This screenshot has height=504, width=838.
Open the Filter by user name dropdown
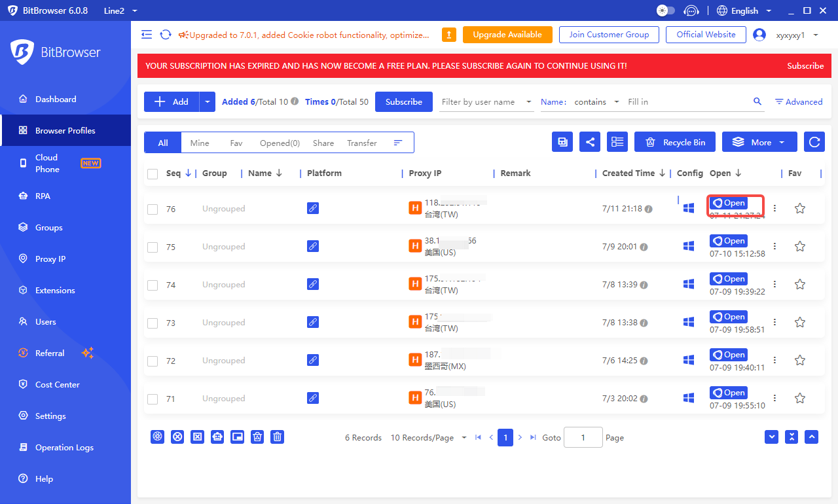point(486,101)
